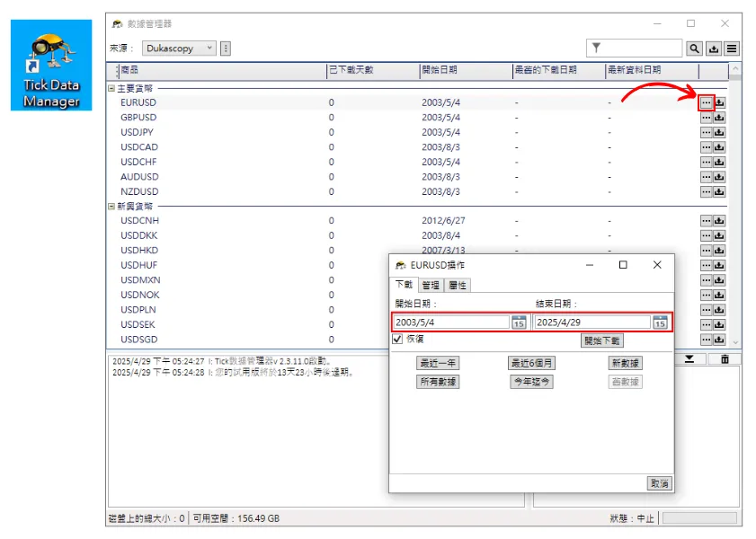Open the calendar picker for the start date
The width and height of the screenshot is (756, 539).
[519, 323]
